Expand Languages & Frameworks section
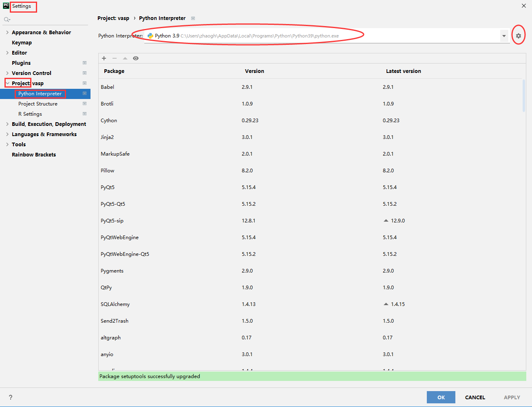Viewport: 532px width, 407px height. pos(7,134)
